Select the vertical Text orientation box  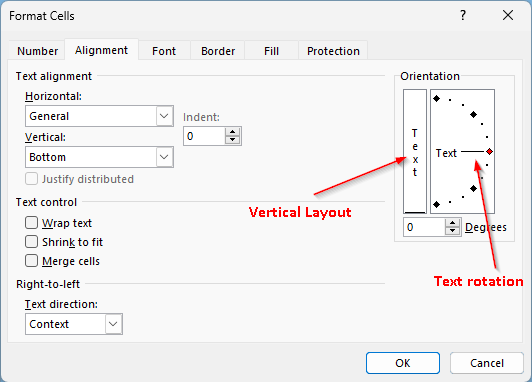pos(415,151)
